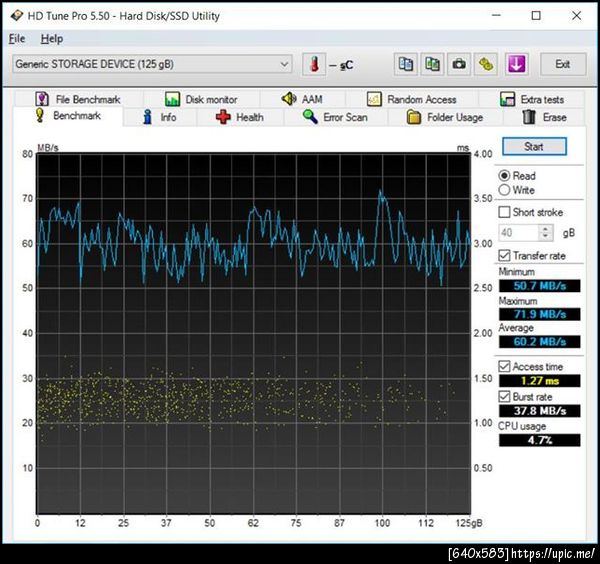Open the Extra tests tab

click(532, 99)
